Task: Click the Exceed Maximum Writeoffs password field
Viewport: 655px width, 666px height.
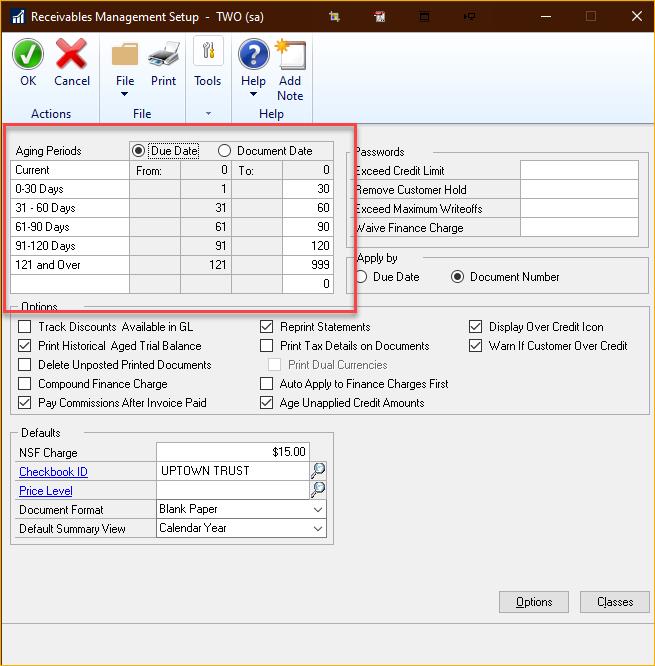Action: pyautogui.click(x=579, y=208)
